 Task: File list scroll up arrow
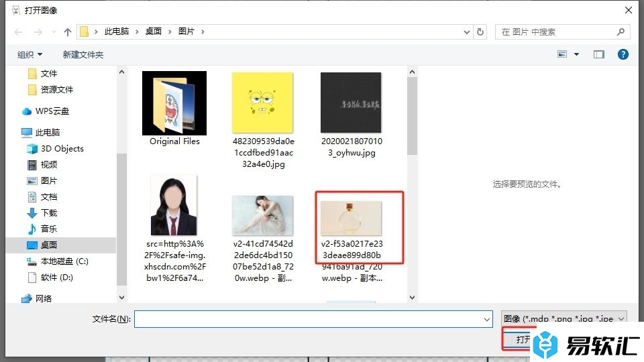point(412,72)
